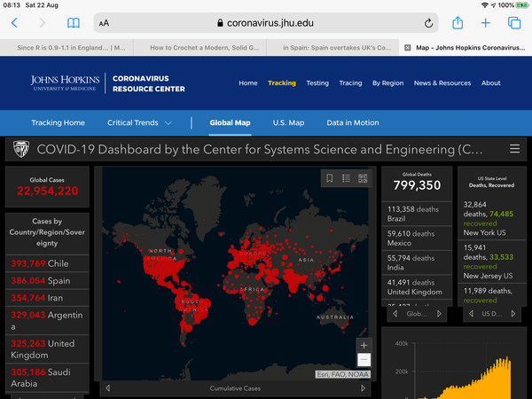Select Saudi Arabia in cases list
The height and width of the screenshot is (399, 532).
click(x=47, y=378)
